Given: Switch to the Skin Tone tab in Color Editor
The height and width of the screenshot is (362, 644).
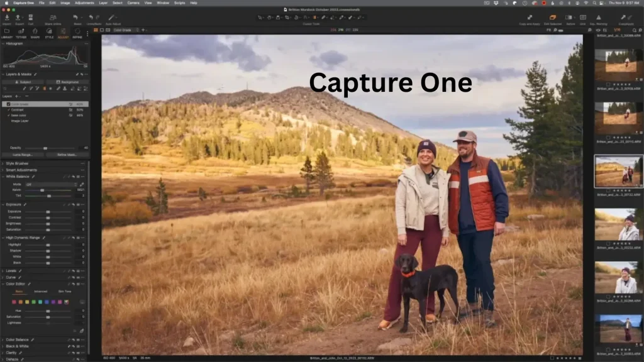Looking at the screenshot, I should [x=65, y=292].
